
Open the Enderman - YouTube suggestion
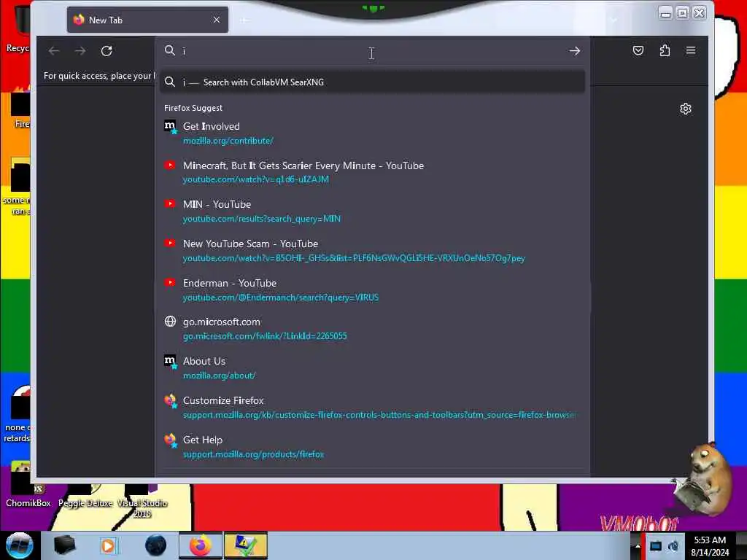(x=373, y=290)
